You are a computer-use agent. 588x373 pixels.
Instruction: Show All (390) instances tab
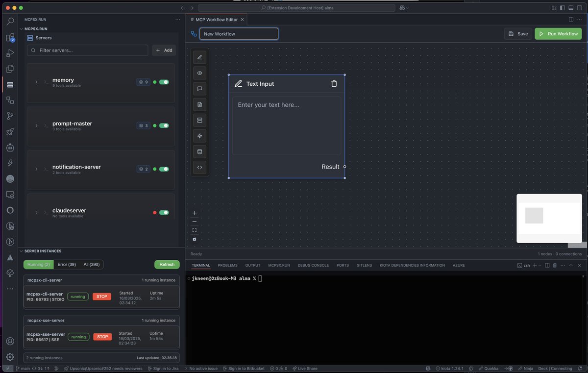92,265
